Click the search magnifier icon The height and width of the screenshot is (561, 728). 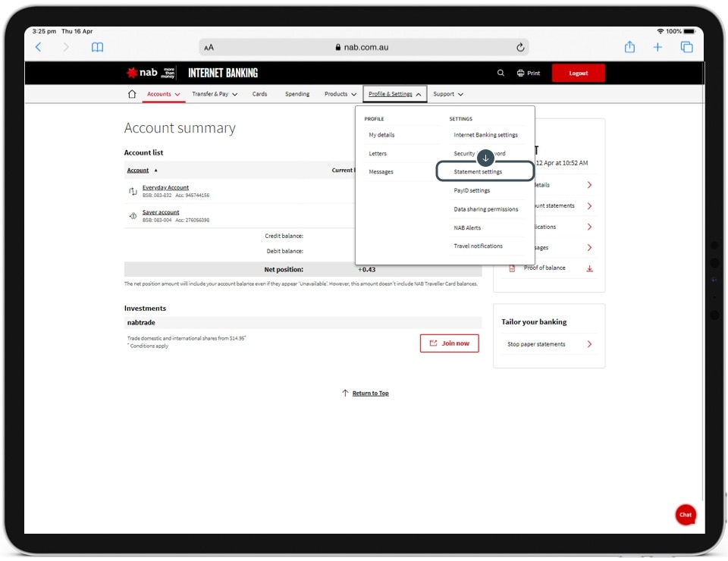pyautogui.click(x=500, y=74)
